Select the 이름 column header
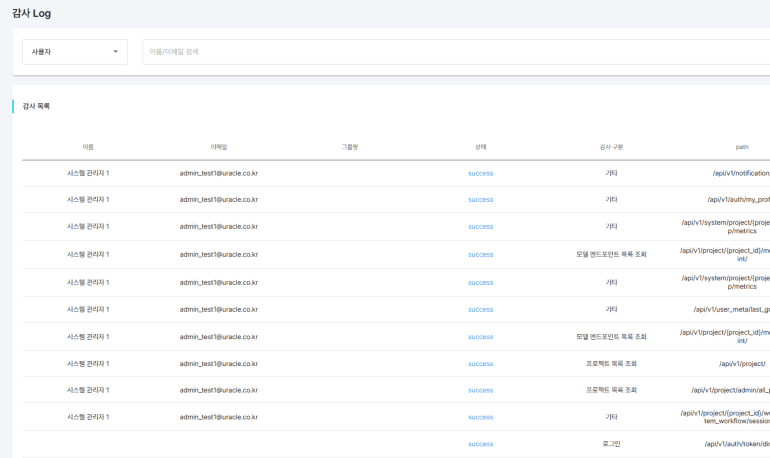The width and height of the screenshot is (770, 458). [x=88, y=147]
